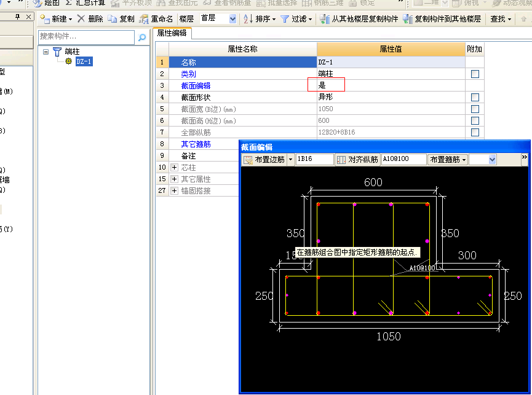Viewport: 532px width, 395px height.
Task: Click the 属性值 column header
Action: pyautogui.click(x=391, y=49)
